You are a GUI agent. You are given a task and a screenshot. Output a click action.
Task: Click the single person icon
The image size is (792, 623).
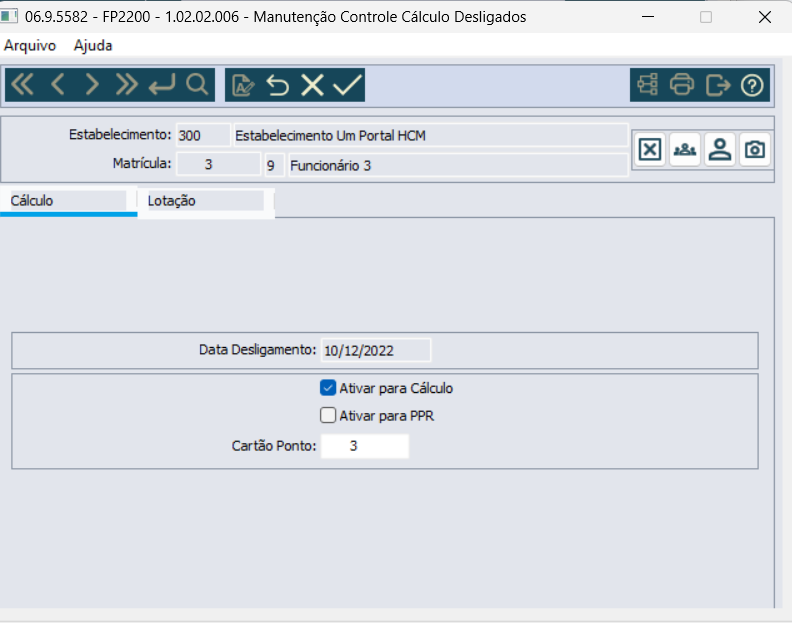[720, 150]
